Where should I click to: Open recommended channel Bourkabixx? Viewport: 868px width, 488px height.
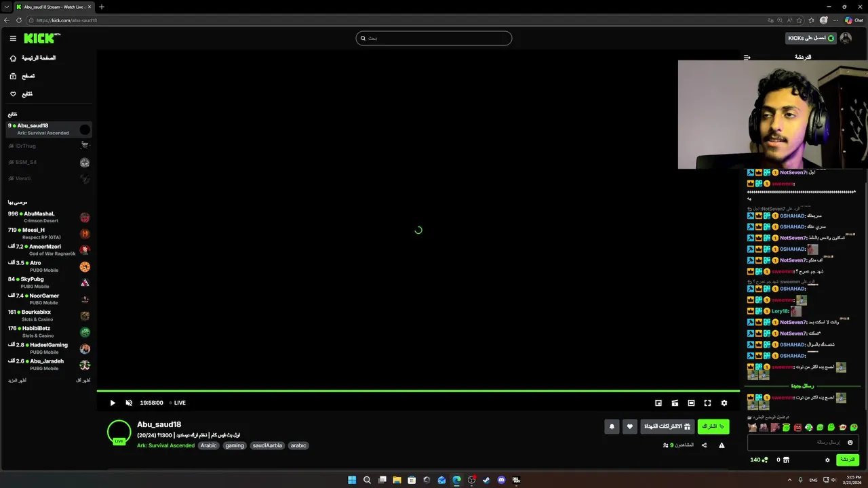[x=49, y=315]
